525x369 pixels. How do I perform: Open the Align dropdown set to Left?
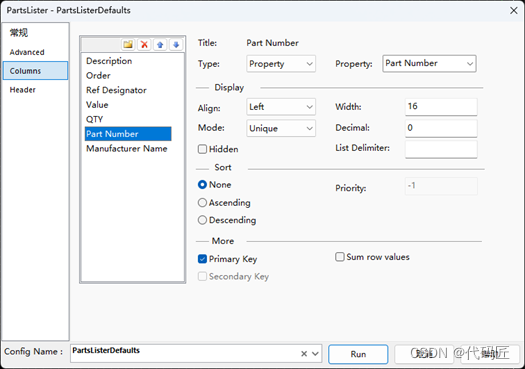(x=281, y=107)
